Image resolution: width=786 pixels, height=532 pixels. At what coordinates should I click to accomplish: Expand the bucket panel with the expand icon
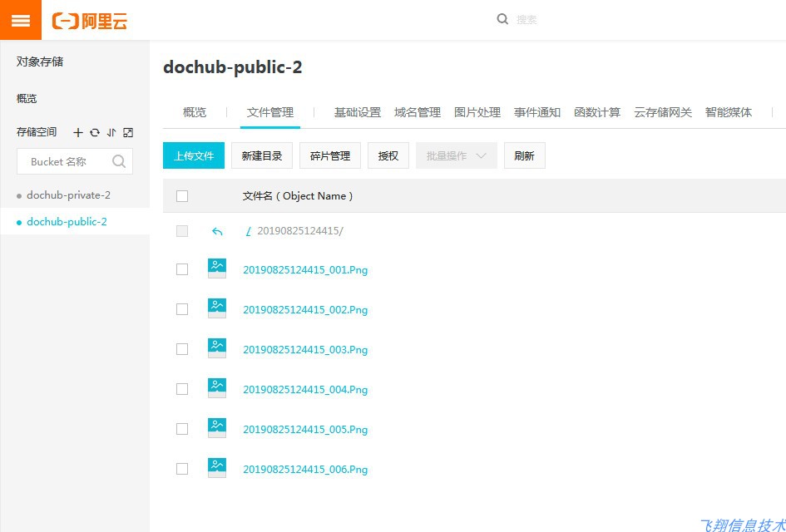pos(127,132)
